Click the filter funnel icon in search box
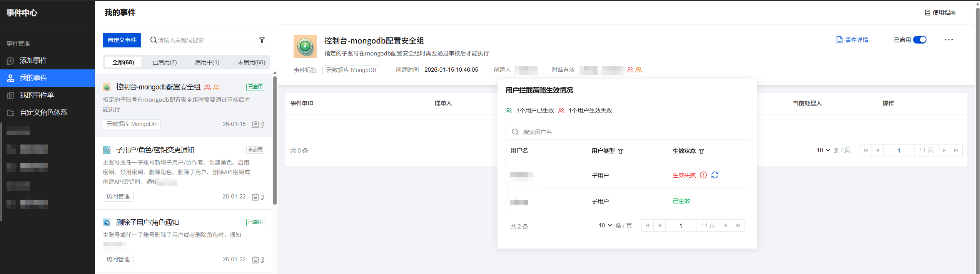 262,40
